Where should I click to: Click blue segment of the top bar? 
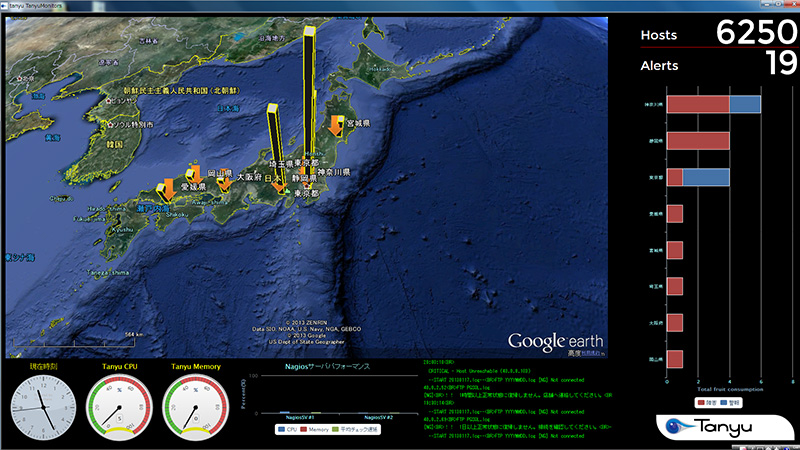click(x=745, y=105)
